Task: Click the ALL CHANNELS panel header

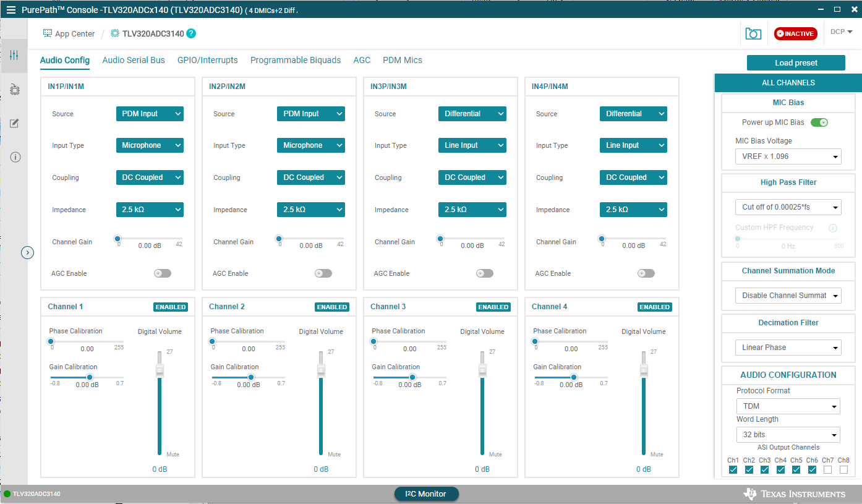Action: pyautogui.click(x=788, y=83)
